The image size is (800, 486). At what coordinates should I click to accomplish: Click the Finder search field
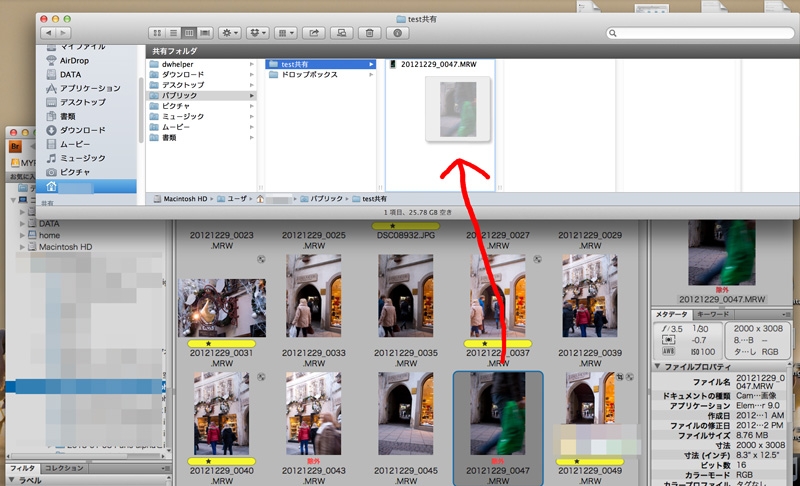[698, 33]
